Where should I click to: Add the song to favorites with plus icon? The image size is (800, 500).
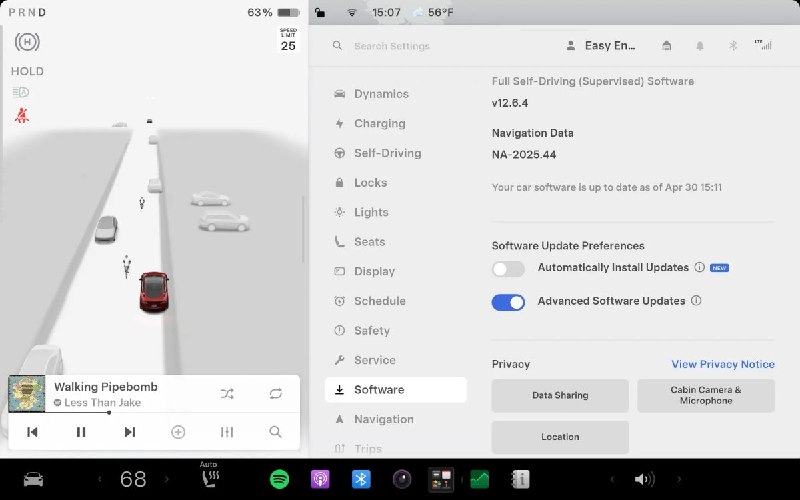[x=178, y=432]
